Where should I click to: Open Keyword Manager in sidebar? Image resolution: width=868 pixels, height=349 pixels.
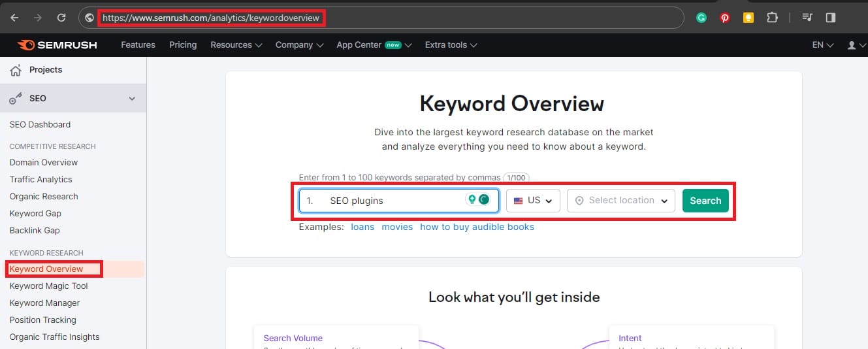[45, 303]
